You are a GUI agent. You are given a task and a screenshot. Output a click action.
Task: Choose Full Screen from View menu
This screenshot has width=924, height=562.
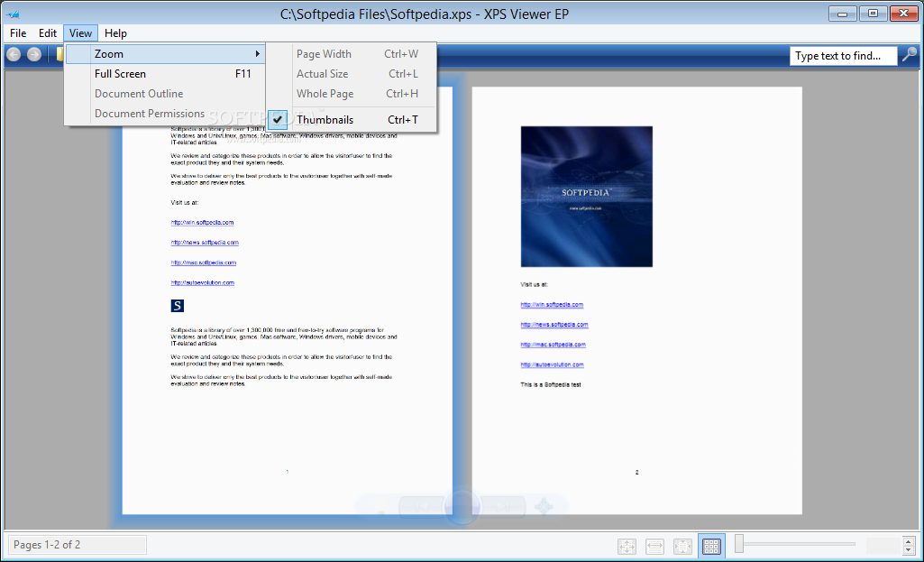pyautogui.click(x=164, y=74)
